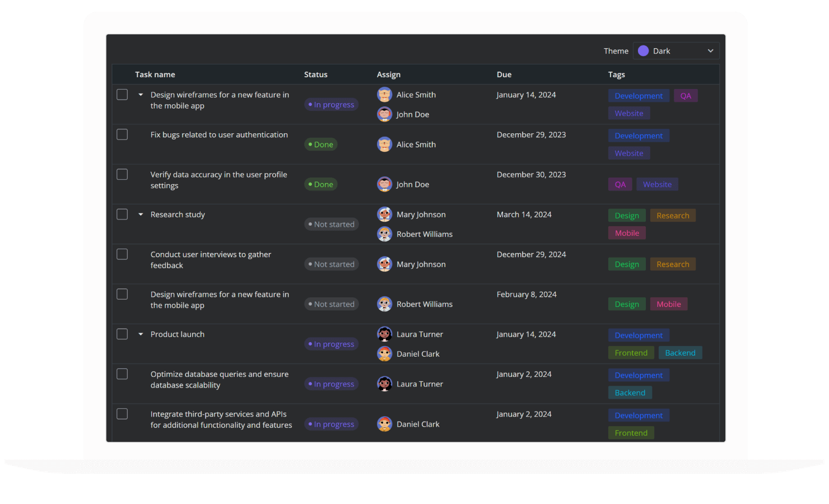Sort by the Status column header
This screenshot has width=829, height=504.
tap(316, 74)
